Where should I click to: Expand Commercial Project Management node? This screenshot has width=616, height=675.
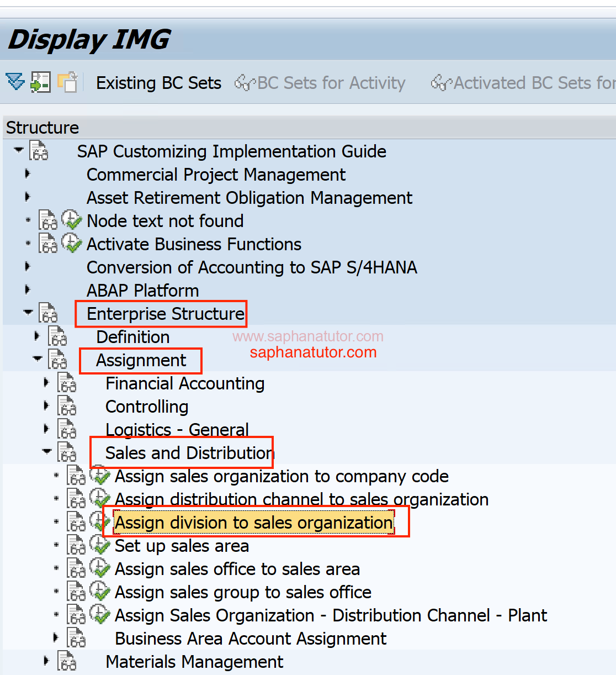(28, 173)
